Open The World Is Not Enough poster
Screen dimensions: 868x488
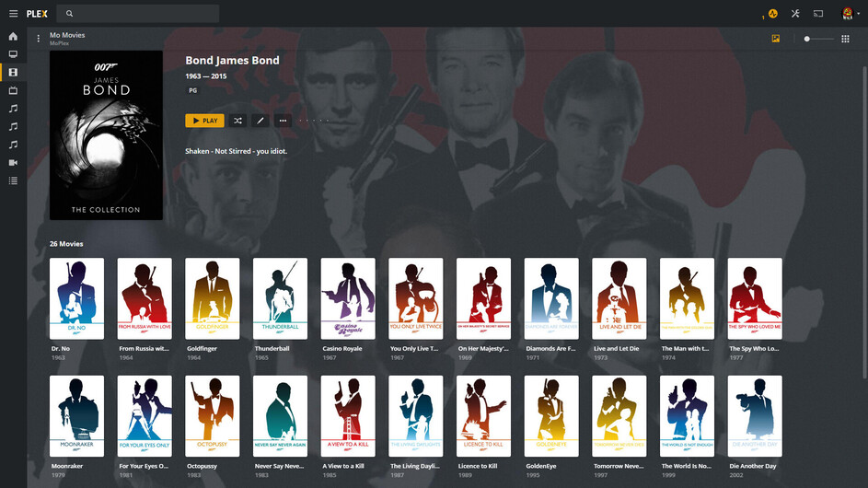click(687, 416)
